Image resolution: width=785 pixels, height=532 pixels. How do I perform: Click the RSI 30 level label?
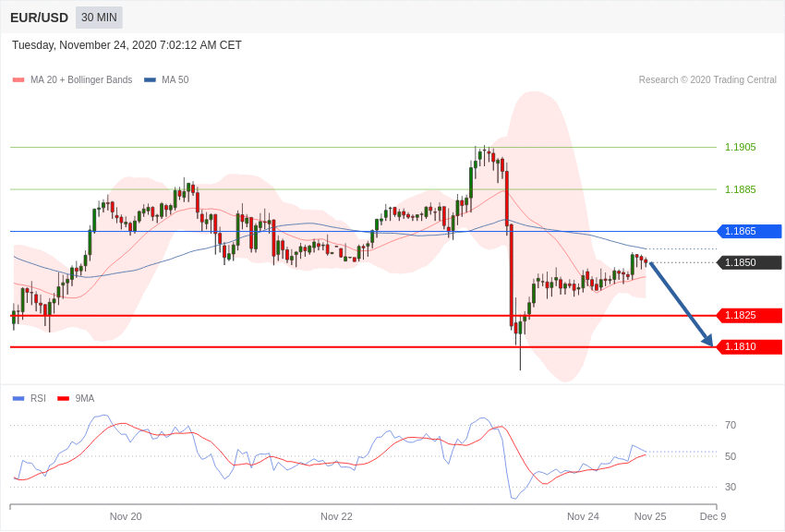tap(731, 487)
